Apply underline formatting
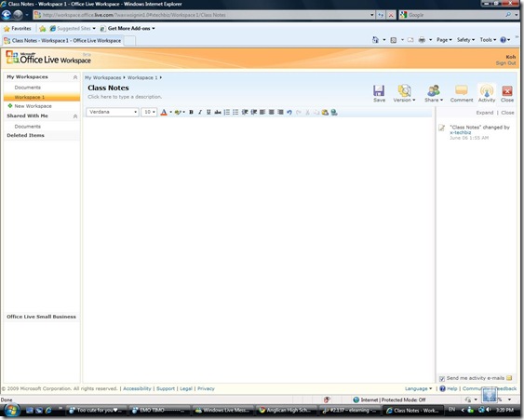The height and width of the screenshot is (420, 524). (208, 112)
